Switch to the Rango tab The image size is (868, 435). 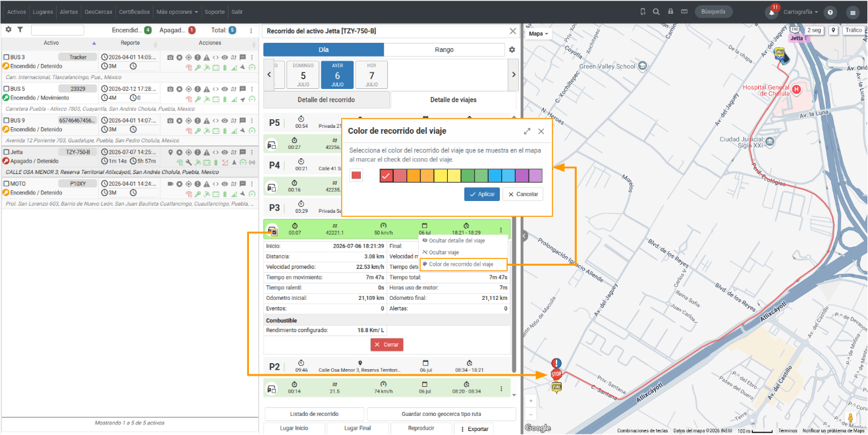444,49
